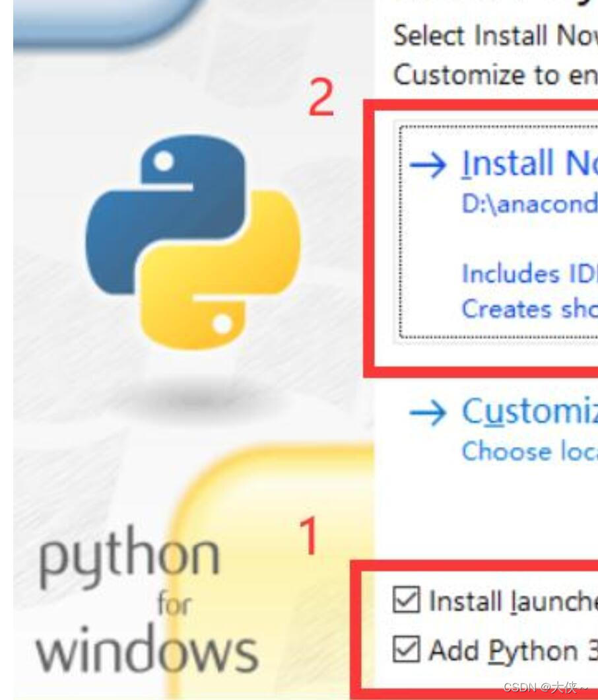Click the Customize installation arrow icon
This screenshot has width=598, height=700.
pyautogui.click(x=428, y=413)
